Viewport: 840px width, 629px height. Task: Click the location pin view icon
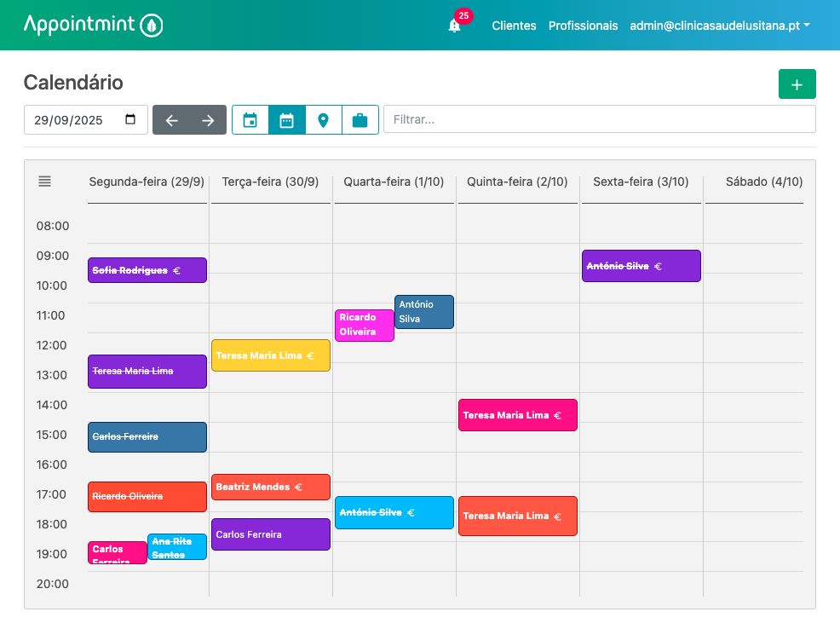323,119
